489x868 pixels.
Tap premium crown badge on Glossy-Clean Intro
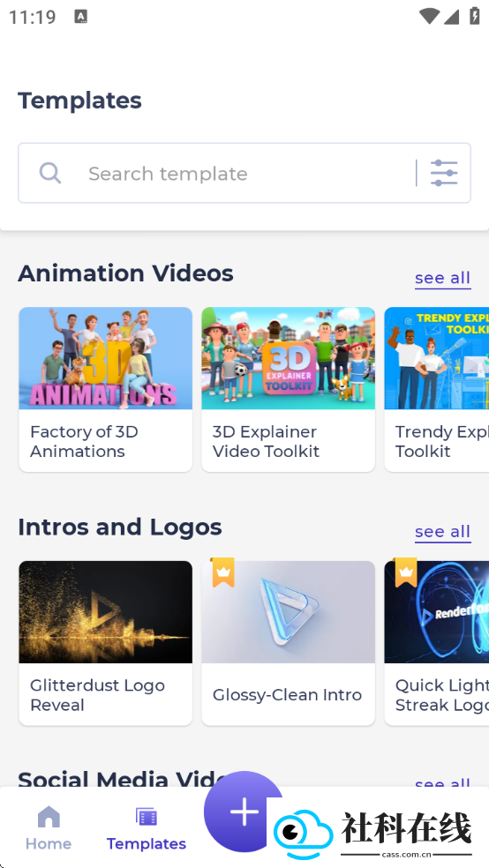223,572
